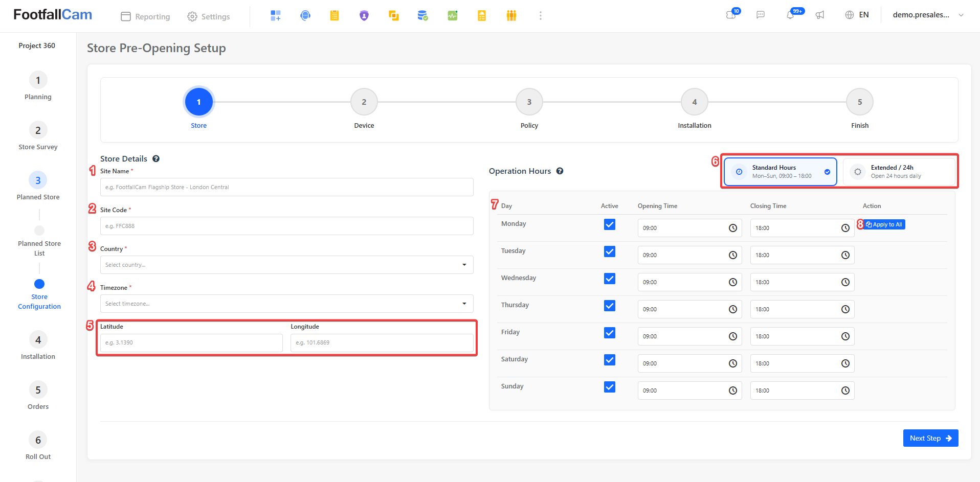
Task: Open the vertical three-dot more menu
Action: pos(541,16)
